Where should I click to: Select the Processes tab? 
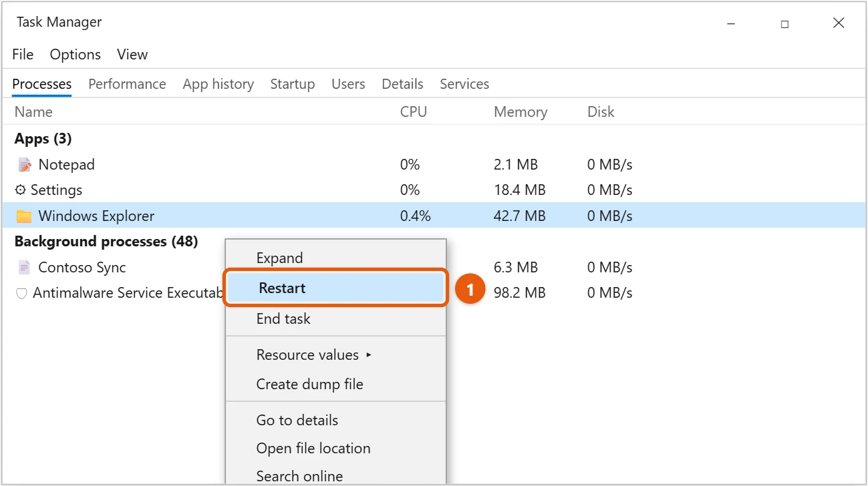tap(42, 84)
